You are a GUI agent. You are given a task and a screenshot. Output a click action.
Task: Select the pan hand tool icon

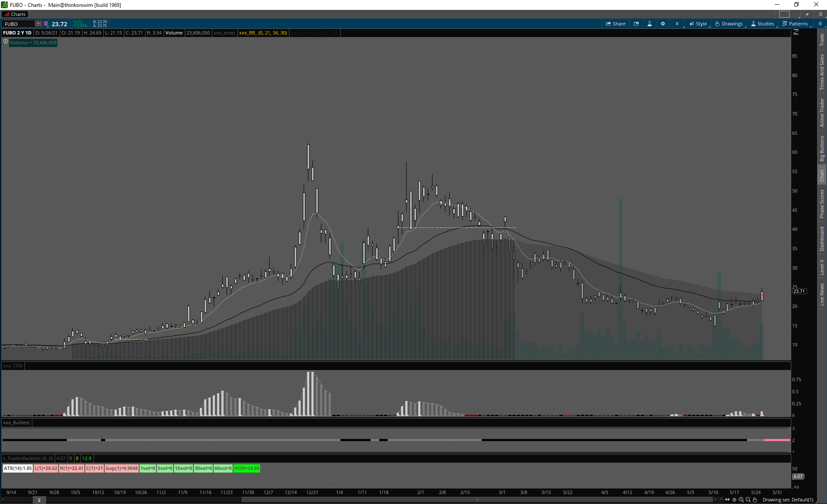pyautogui.click(x=755, y=500)
